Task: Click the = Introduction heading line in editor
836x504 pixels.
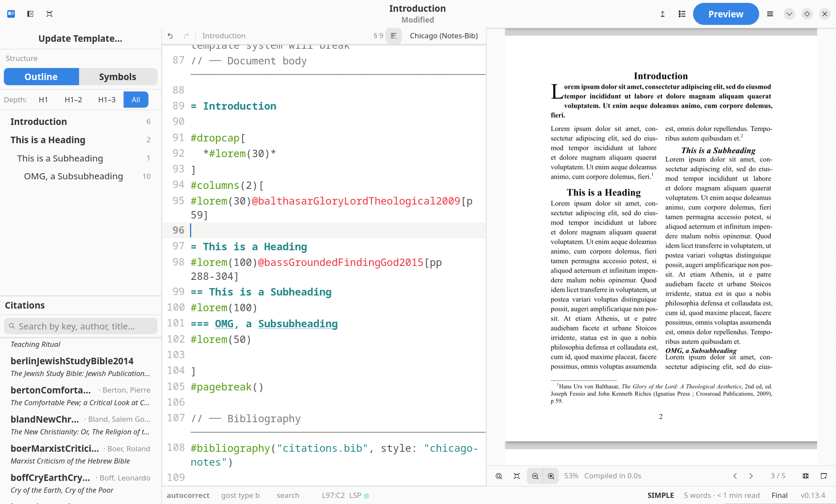Action: point(233,106)
